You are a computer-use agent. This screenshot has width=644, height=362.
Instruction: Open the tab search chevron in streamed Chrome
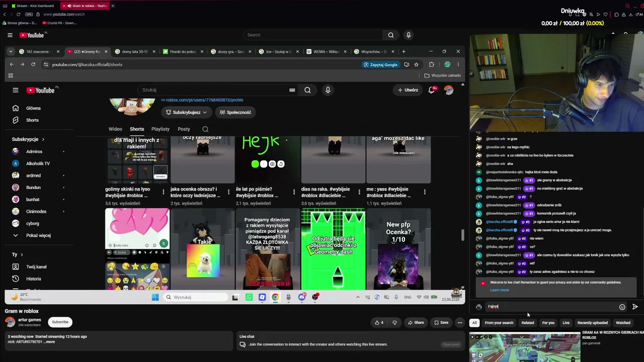pyautogui.click(x=11, y=51)
